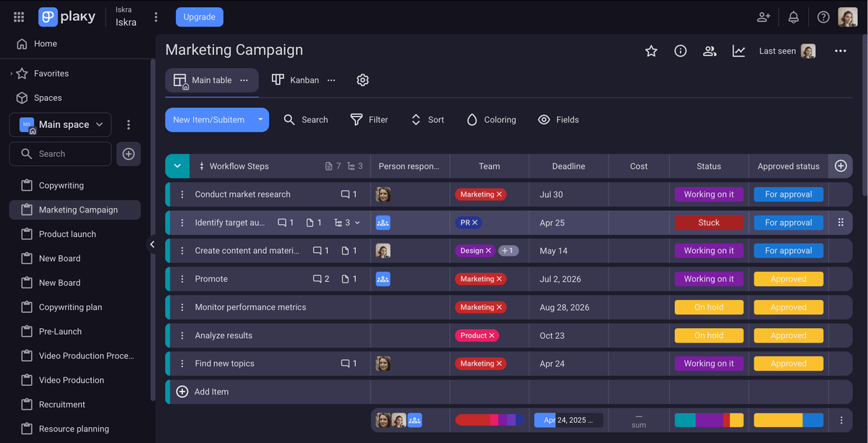Open the board settings gear

pyautogui.click(x=362, y=79)
